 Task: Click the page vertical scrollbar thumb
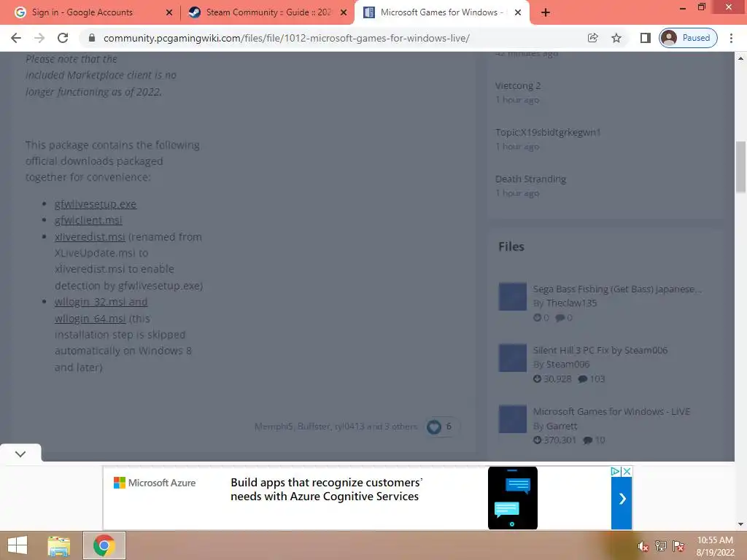740,167
